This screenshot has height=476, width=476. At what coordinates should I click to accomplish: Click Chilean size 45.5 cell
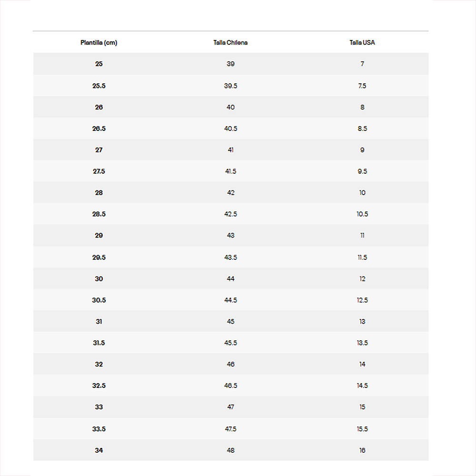tap(230, 343)
